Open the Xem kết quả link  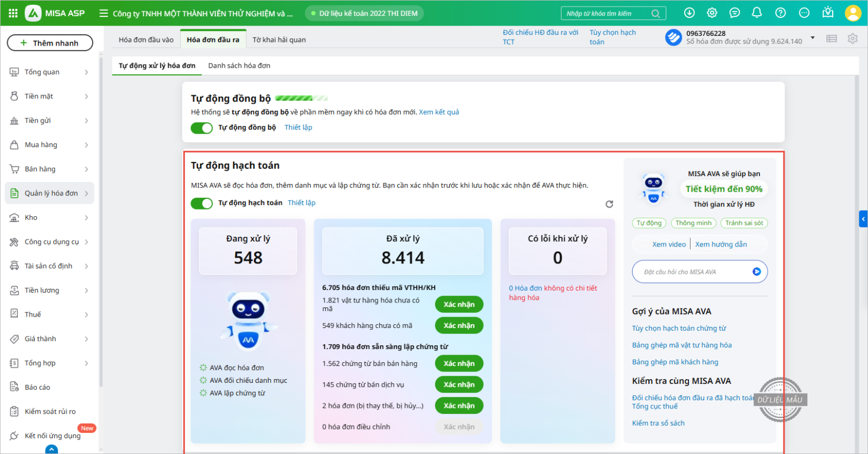tap(438, 112)
